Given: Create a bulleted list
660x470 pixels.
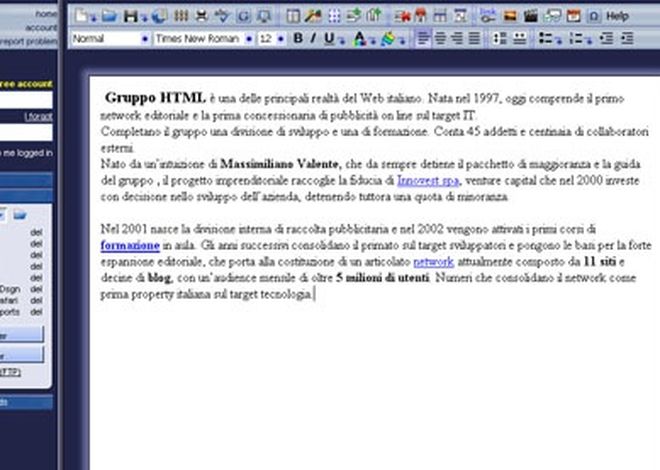Looking at the screenshot, I should click(546, 38).
